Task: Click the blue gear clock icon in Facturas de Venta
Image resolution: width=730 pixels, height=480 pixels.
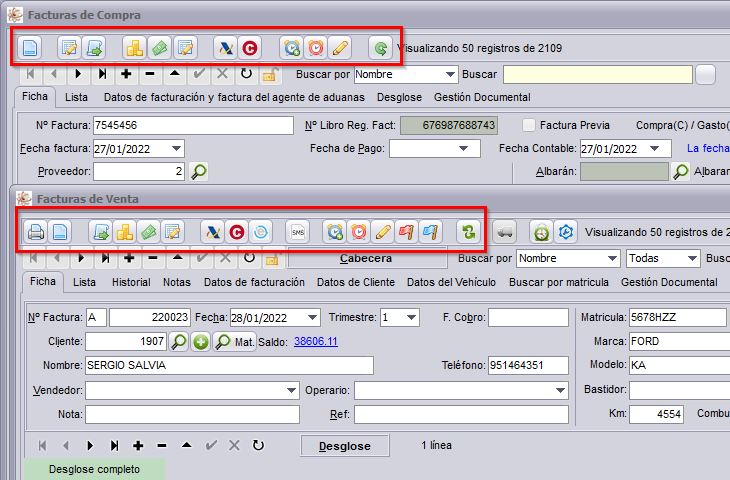Action: point(565,232)
